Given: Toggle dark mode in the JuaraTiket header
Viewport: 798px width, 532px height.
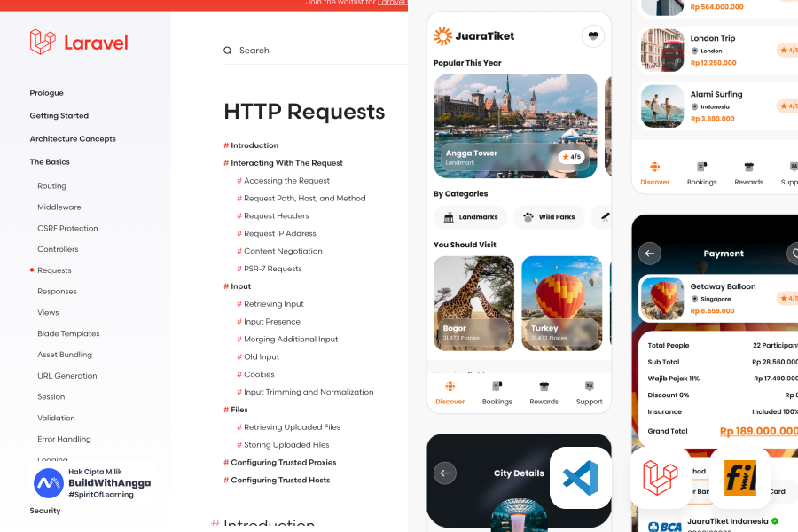Looking at the screenshot, I should (592, 35).
